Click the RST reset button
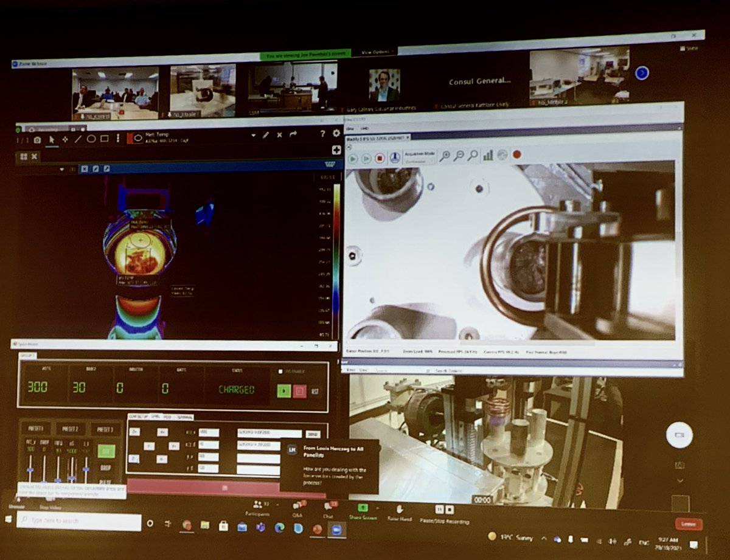 (315, 391)
